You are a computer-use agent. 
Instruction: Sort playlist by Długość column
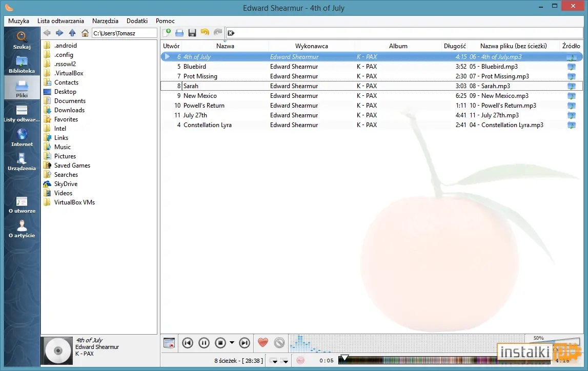pyautogui.click(x=455, y=46)
